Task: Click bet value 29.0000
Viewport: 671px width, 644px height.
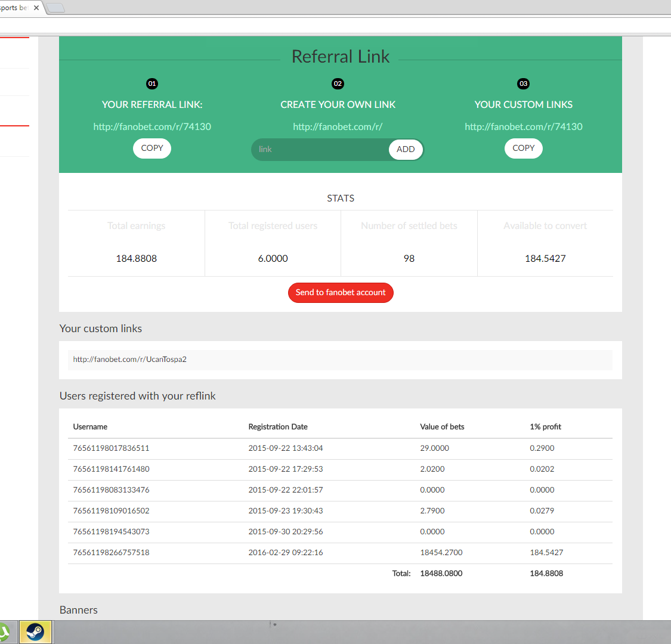Action: [x=434, y=448]
